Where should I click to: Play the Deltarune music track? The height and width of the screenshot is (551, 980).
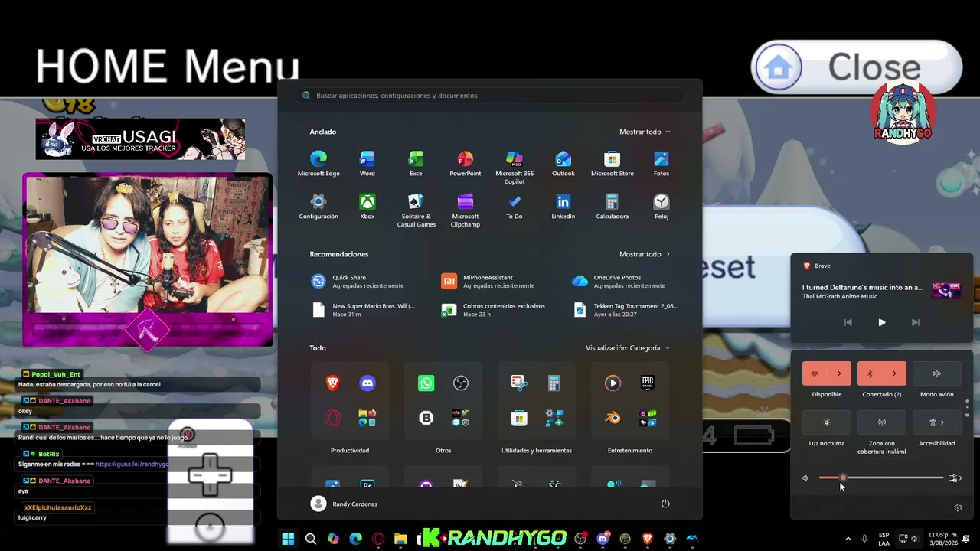882,323
